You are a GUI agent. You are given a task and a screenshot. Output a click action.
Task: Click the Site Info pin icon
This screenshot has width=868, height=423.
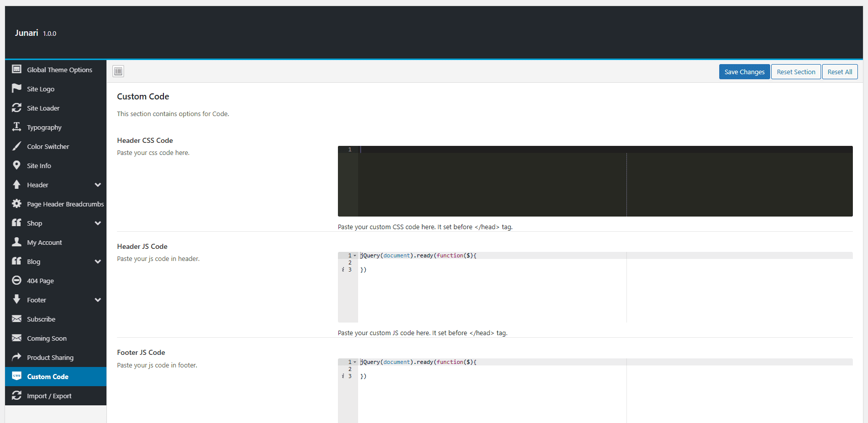tap(17, 165)
